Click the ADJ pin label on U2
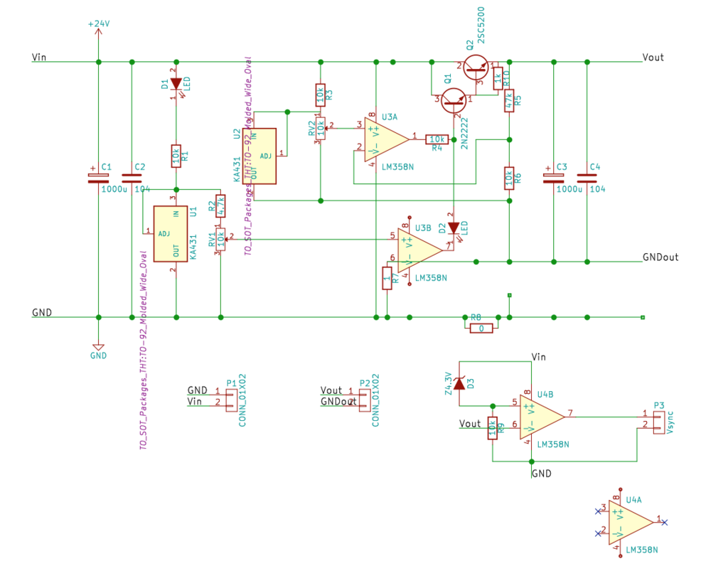728x576 pixels. (x=266, y=156)
